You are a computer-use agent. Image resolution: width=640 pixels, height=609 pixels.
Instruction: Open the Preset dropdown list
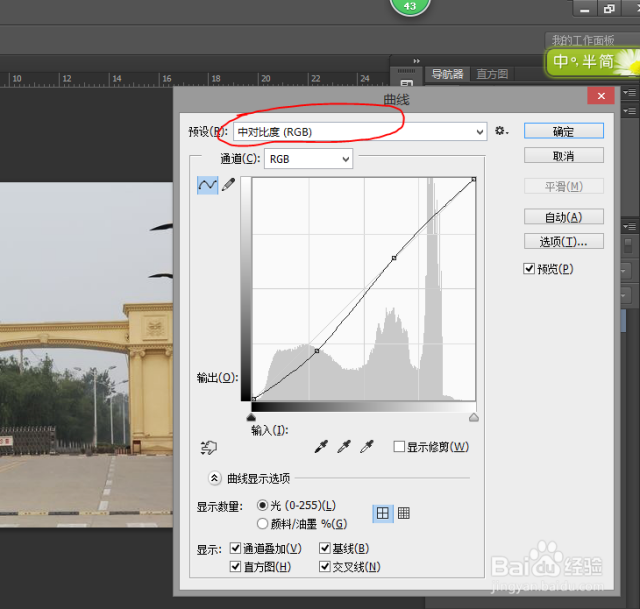(360, 132)
